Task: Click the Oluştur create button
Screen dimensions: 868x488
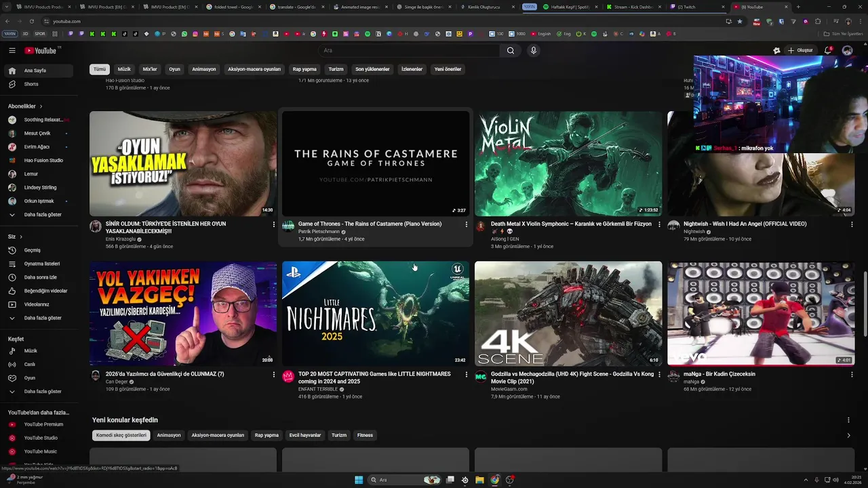Action: tap(800, 50)
